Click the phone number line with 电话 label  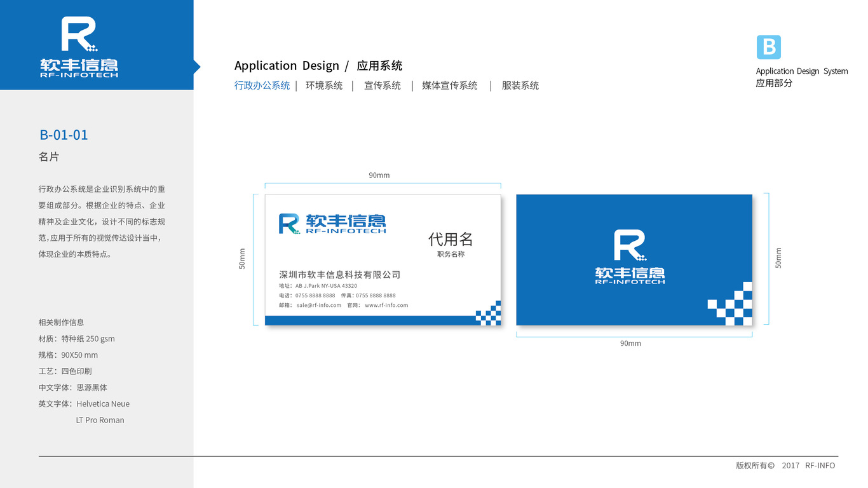(x=307, y=295)
